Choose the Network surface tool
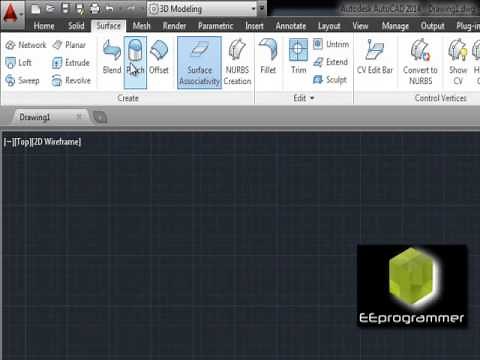This screenshot has width=480, height=360. (x=26, y=45)
